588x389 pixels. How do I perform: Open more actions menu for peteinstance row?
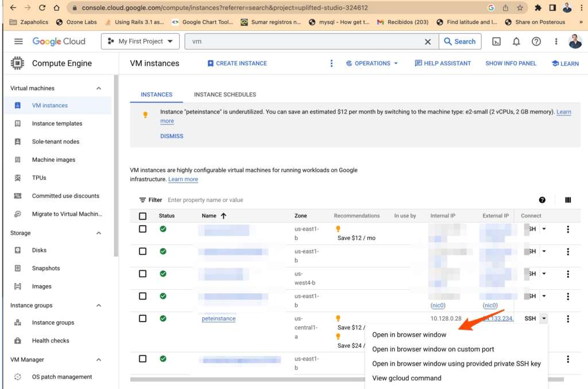click(568, 318)
